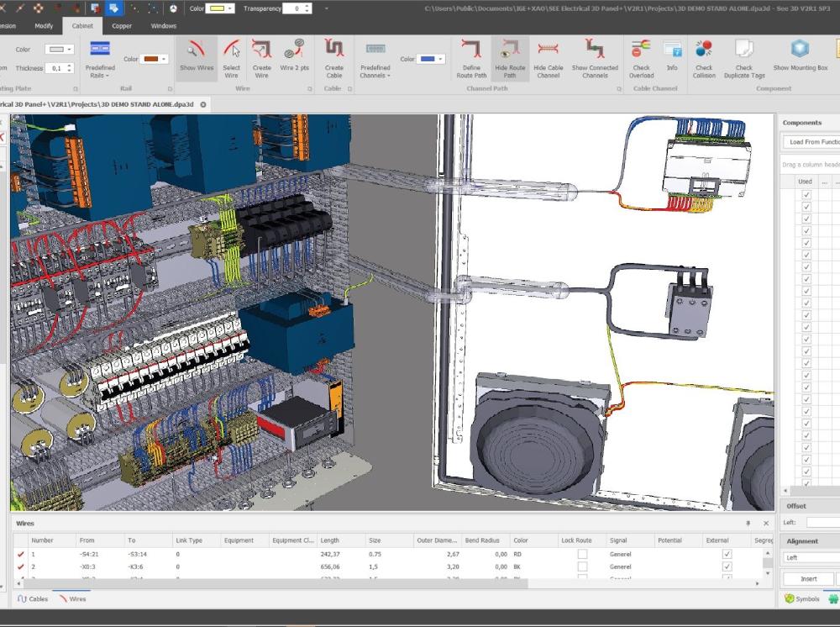Toggle the second Used checkbox in Components

pos(806,206)
